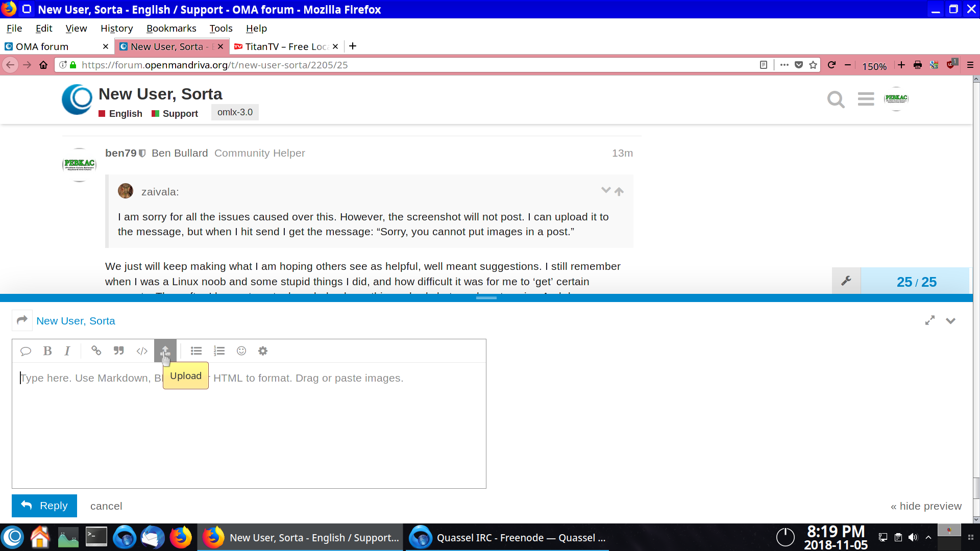This screenshot has width=980, height=551.
Task: Open composer options gear menu
Action: 263,351
